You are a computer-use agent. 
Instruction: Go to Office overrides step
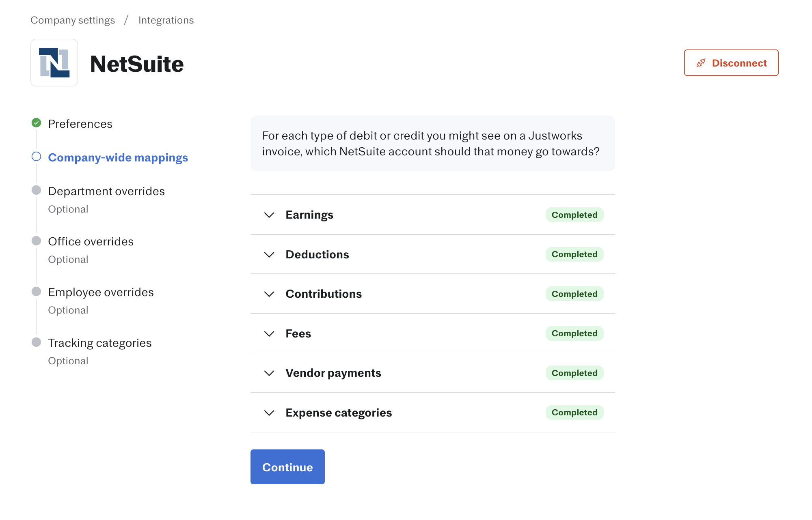coord(91,241)
